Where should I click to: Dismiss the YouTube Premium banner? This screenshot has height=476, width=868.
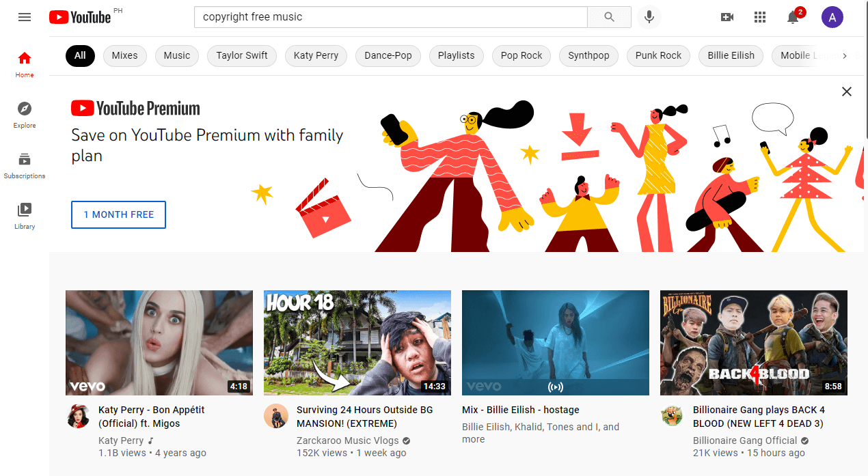[847, 92]
